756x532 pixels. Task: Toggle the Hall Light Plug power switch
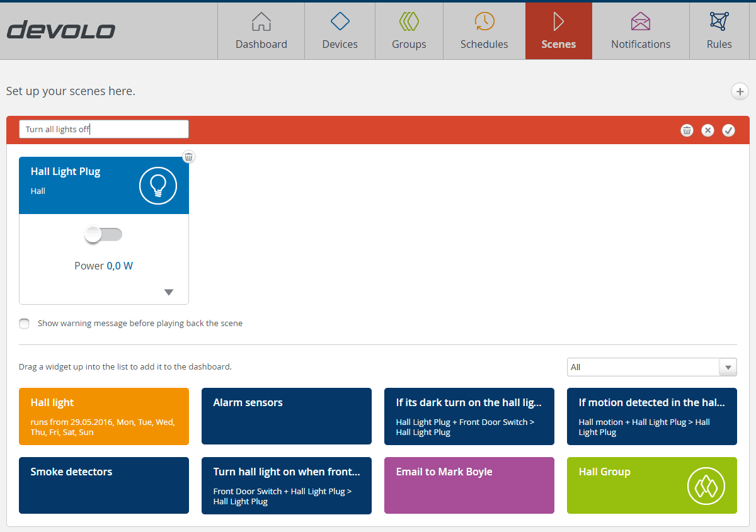click(x=104, y=235)
